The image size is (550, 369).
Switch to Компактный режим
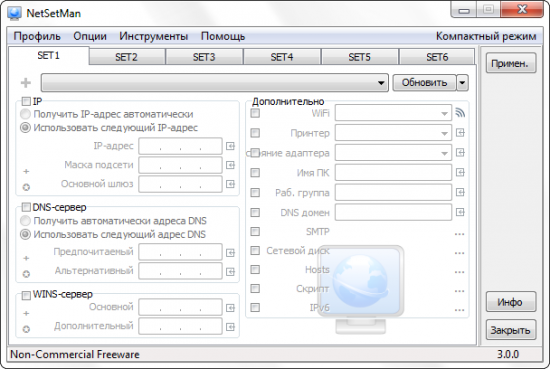click(486, 36)
